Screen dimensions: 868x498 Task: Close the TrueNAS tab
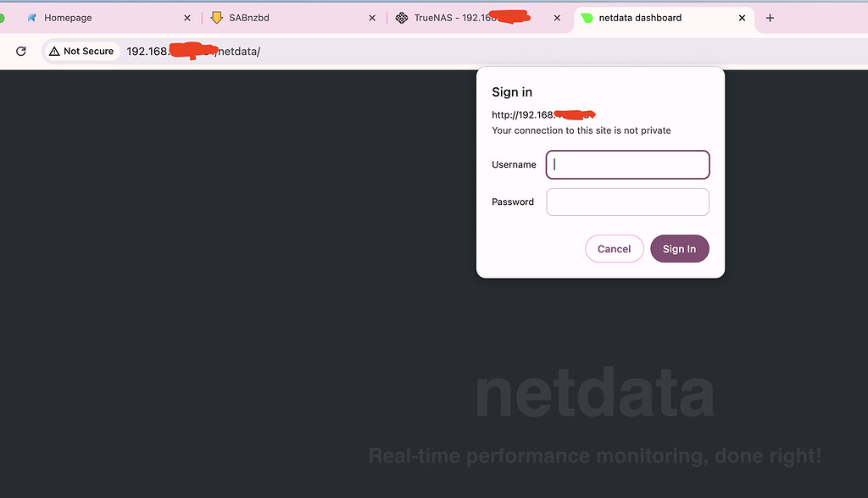557,18
